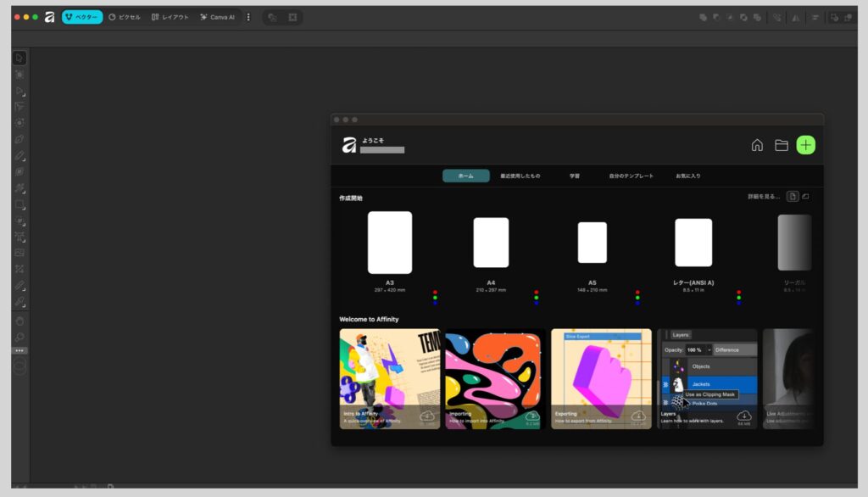Open the 自分のテンプレート tab

click(631, 176)
